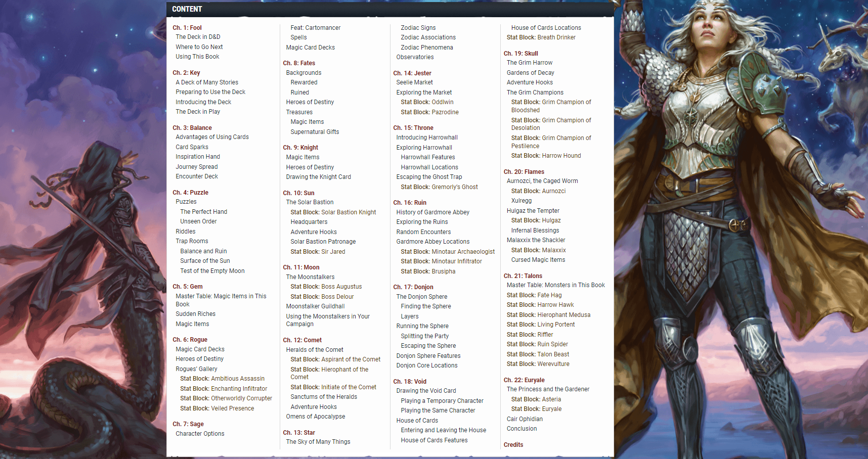Go to Moonstalker Guildhall

tap(315, 306)
